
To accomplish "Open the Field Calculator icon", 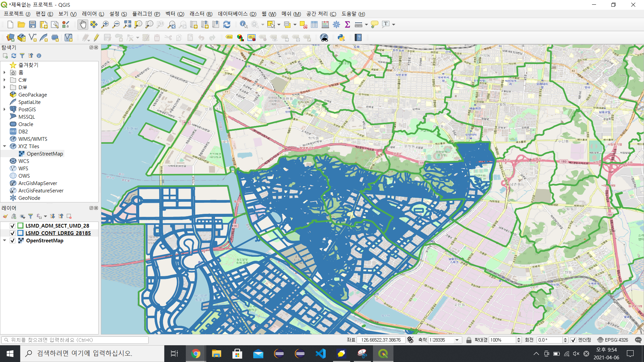I will click(x=325, y=24).
